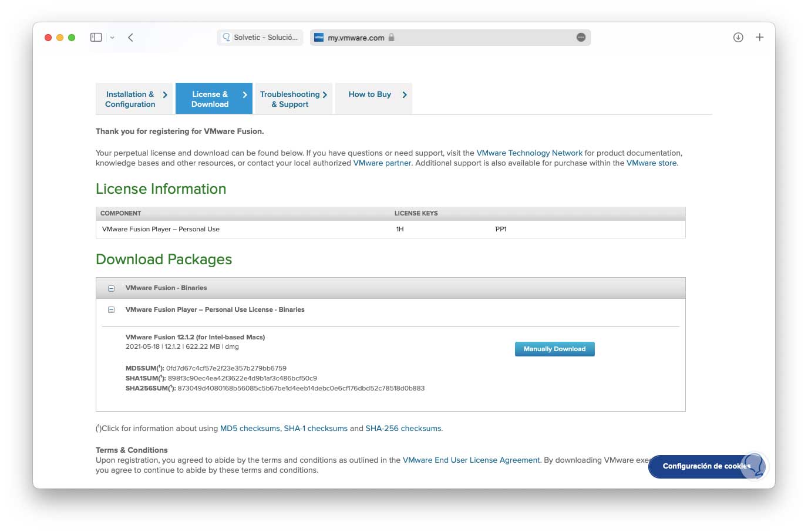The image size is (808, 532).
Task: Open the Installation & Configuration tab
Action: [x=134, y=99]
